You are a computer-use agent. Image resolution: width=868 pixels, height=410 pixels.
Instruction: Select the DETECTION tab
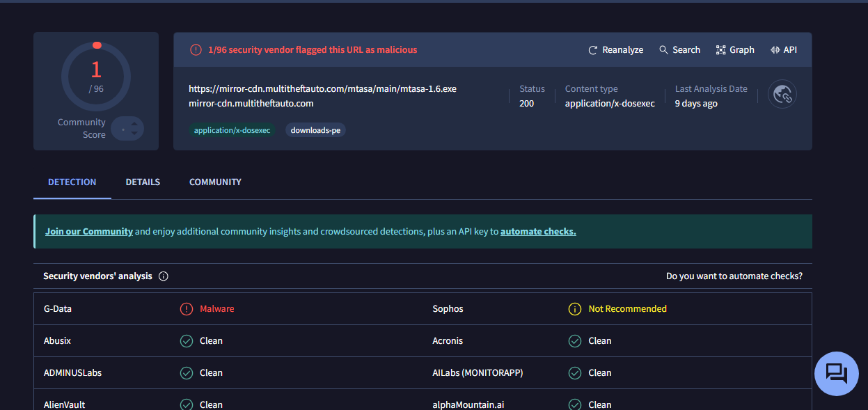pos(72,182)
